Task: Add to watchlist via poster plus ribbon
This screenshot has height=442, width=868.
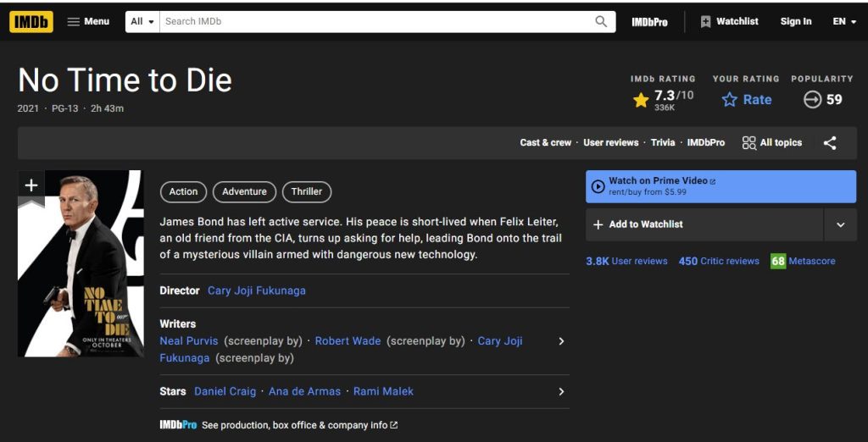Action: pos(31,186)
